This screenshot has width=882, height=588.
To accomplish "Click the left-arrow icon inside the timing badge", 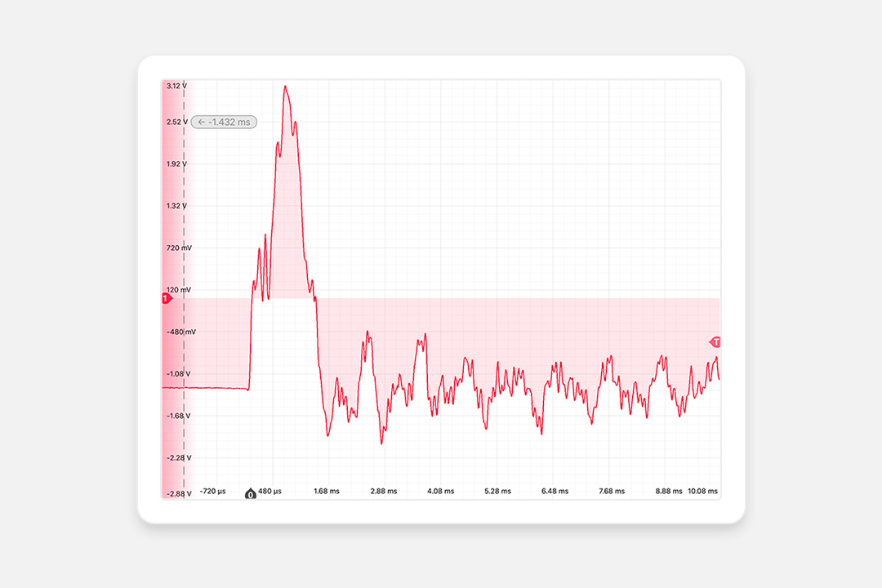I will [202, 121].
